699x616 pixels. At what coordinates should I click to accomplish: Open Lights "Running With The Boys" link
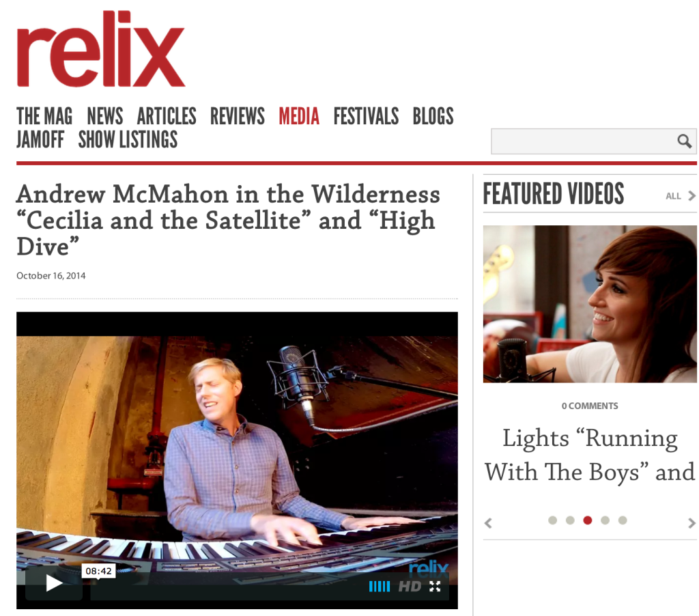click(x=590, y=455)
